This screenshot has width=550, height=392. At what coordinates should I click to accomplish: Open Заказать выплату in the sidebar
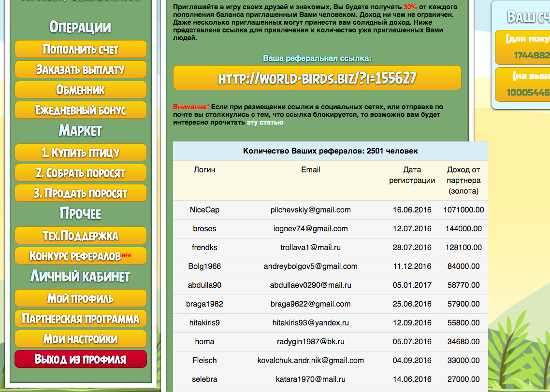[x=81, y=70]
